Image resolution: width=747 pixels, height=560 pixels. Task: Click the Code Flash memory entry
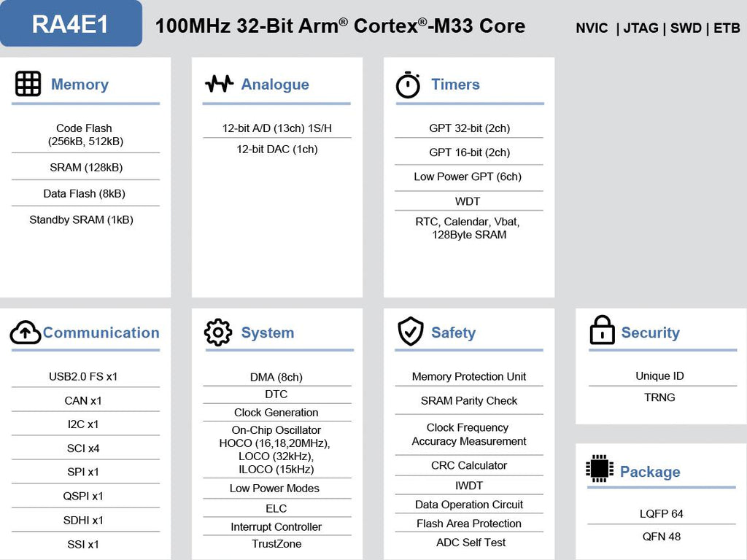(x=85, y=134)
